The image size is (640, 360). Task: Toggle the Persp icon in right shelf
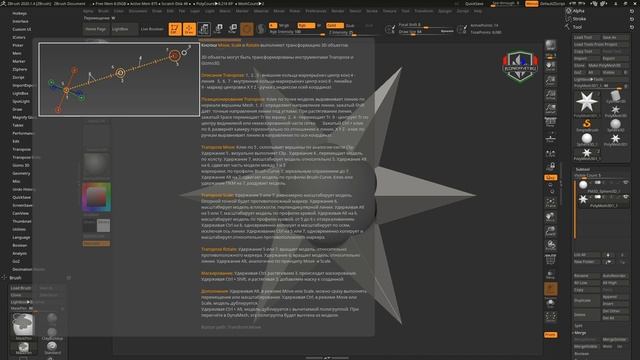pyautogui.click(x=551, y=122)
